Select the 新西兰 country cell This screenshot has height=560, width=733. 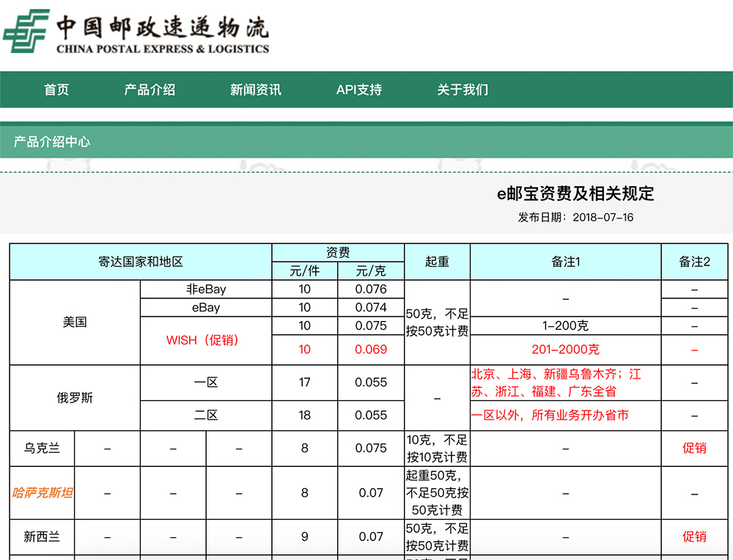(x=42, y=537)
